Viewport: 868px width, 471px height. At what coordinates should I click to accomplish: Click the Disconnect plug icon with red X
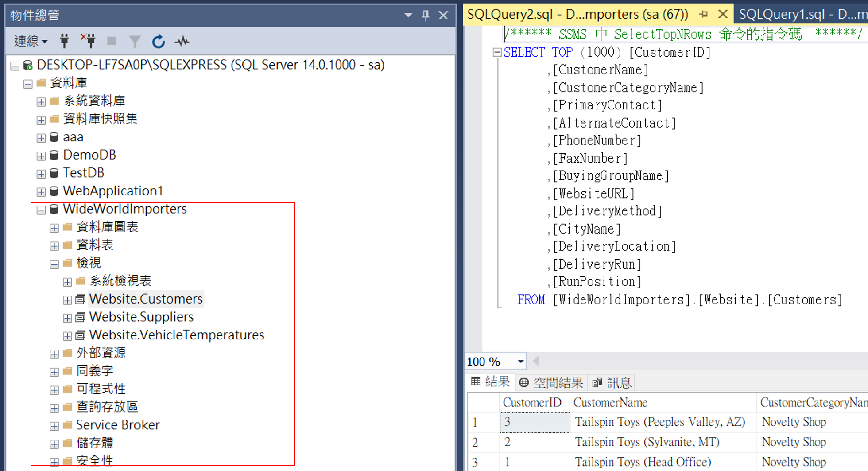pyautogui.click(x=88, y=41)
